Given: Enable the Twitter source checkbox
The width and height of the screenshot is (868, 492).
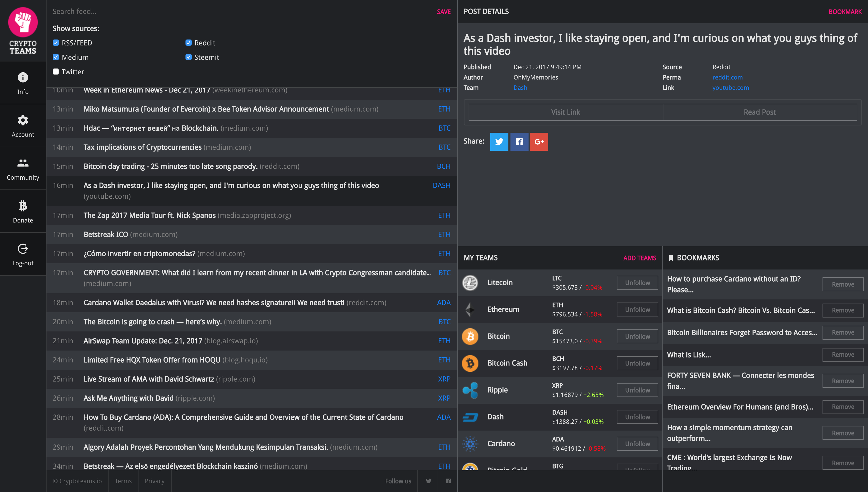Looking at the screenshot, I should (56, 71).
